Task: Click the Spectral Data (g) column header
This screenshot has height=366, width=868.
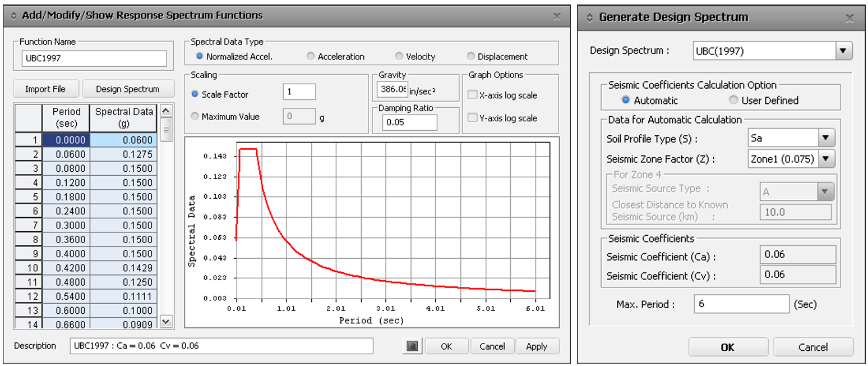Action: click(123, 118)
